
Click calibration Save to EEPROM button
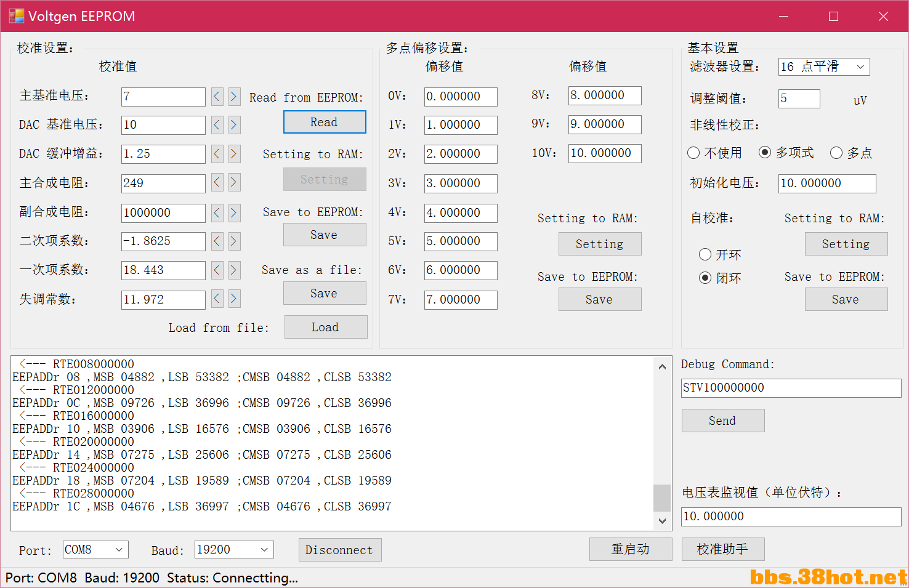point(325,235)
